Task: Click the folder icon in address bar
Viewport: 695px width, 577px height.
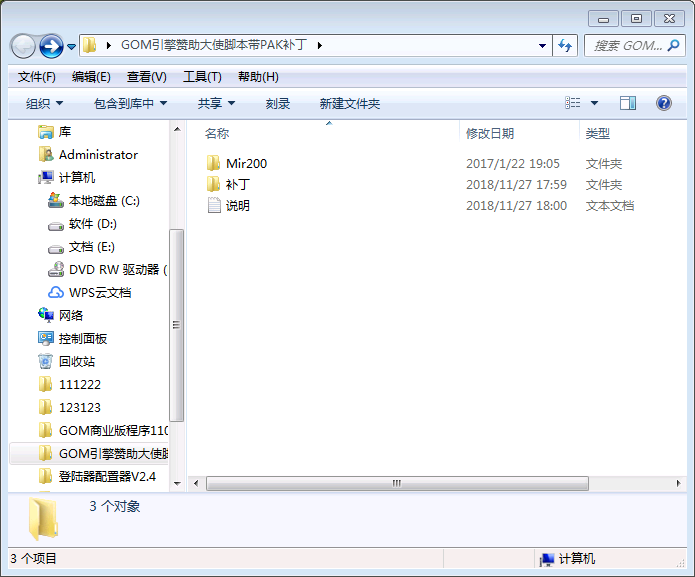Action: tap(90, 45)
